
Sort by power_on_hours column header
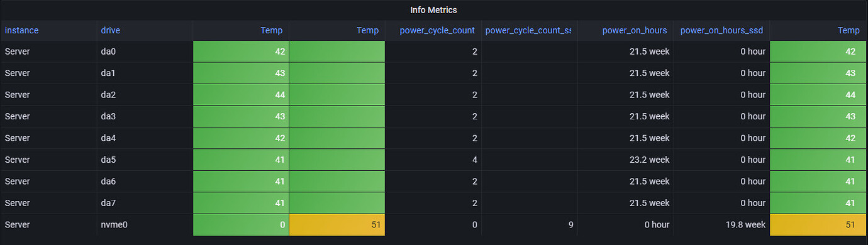coord(635,30)
